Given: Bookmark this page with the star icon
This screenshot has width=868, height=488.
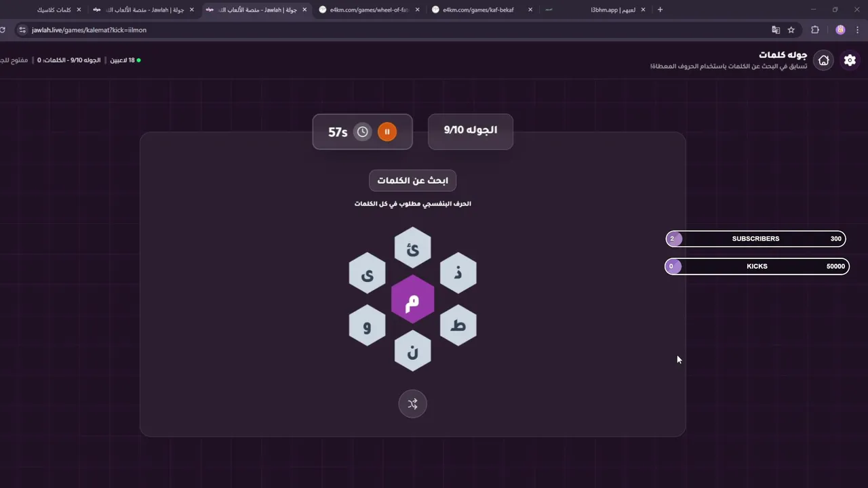Looking at the screenshot, I should tap(791, 30).
